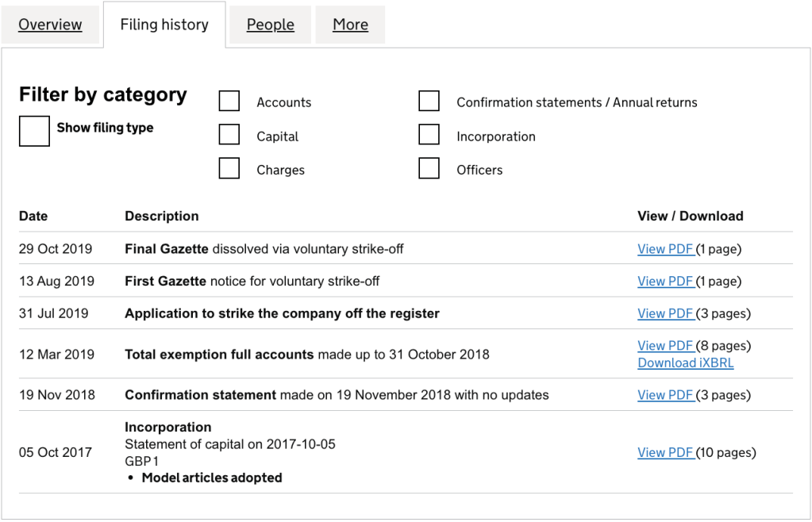View PDF of total exemption full accounts
The width and height of the screenshot is (812, 522).
(665, 346)
